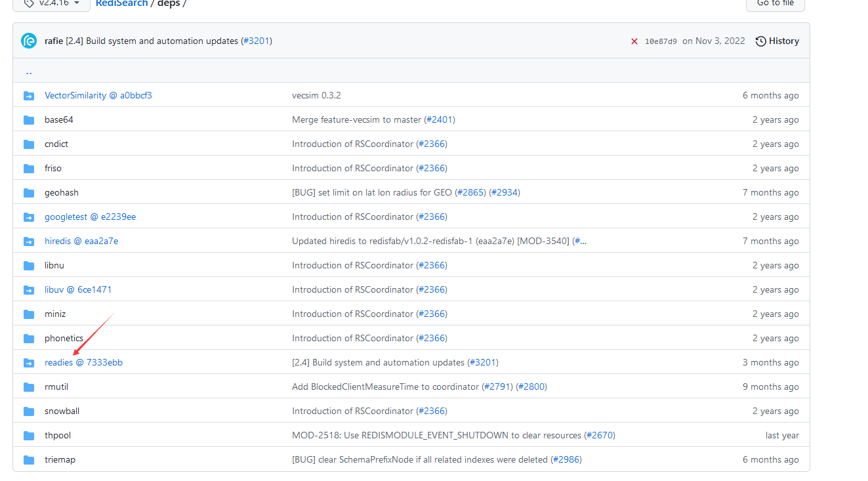The height and width of the screenshot is (481, 868).
Task: Open PR #2670 in thpool row
Action: [x=600, y=435]
